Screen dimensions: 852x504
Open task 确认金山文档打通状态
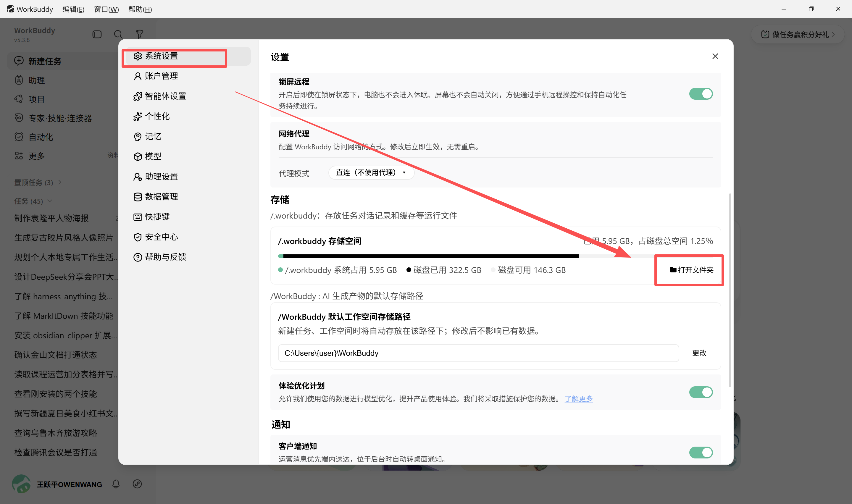55,355
